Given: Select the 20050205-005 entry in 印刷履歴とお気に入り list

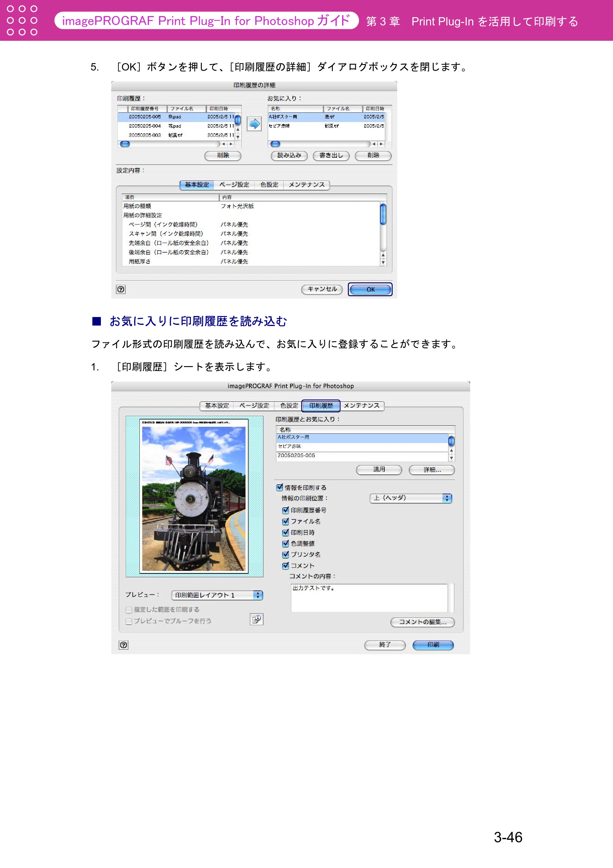Looking at the screenshot, I should [362, 456].
